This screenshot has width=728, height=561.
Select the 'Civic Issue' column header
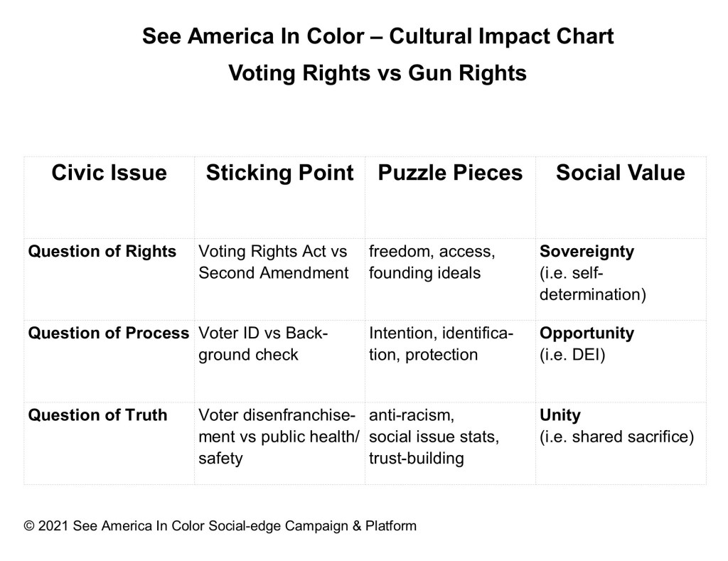109,173
